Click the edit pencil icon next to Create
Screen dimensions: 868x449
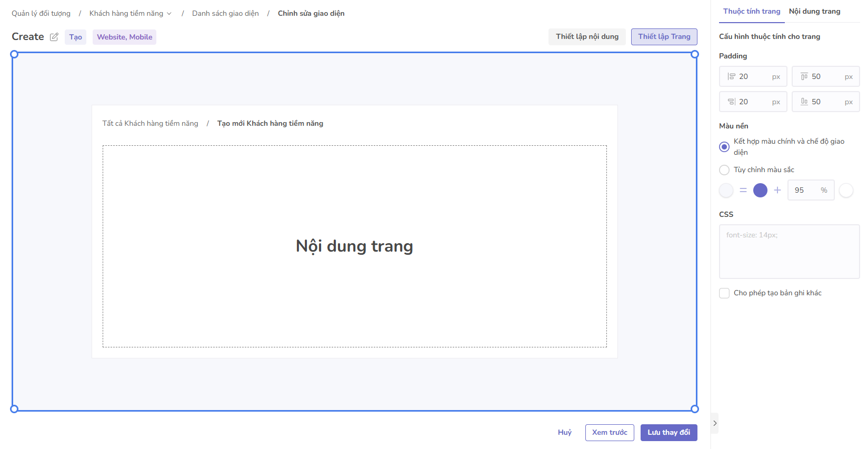[54, 37]
